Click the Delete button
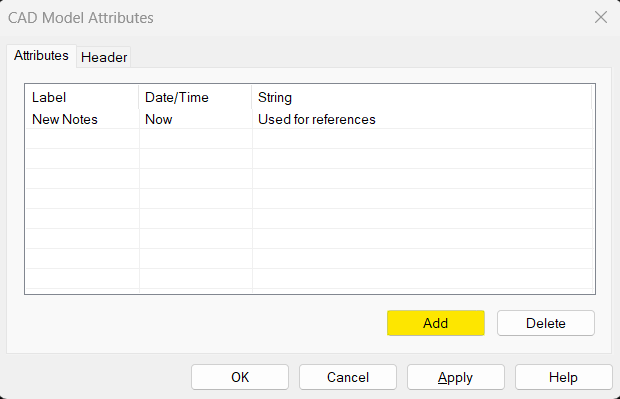Viewport: 620px width, 399px height. [546, 323]
